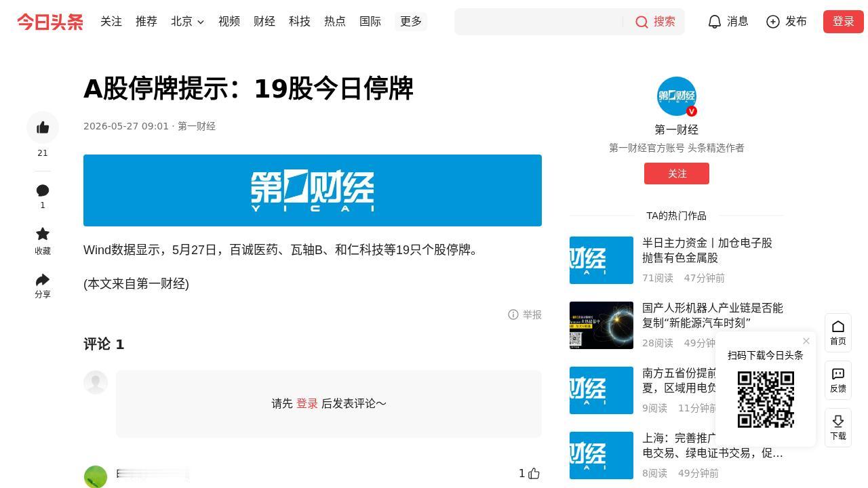868x488 pixels.
Task: Add article to favorites with star icon
Action: (43, 234)
